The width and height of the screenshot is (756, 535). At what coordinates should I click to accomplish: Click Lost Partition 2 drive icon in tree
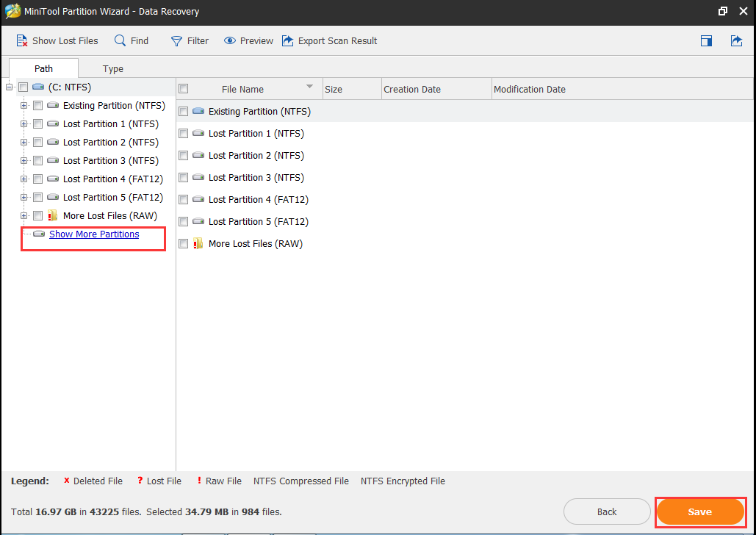click(53, 142)
